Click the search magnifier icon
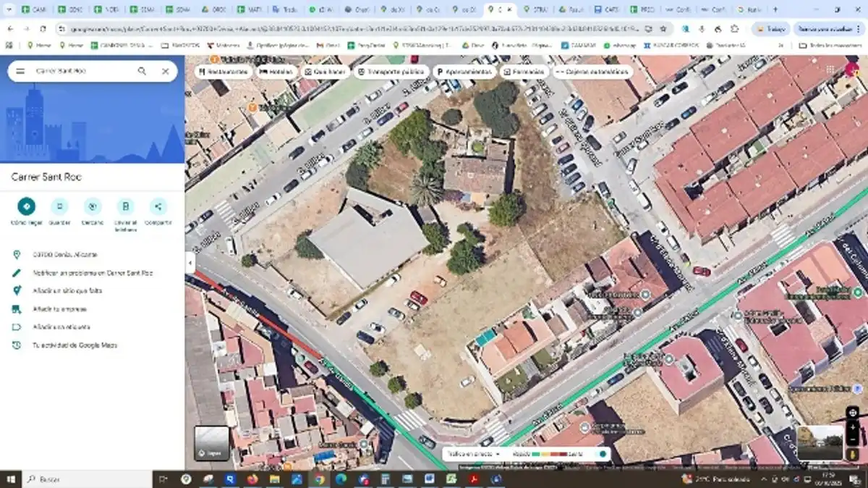 point(142,71)
